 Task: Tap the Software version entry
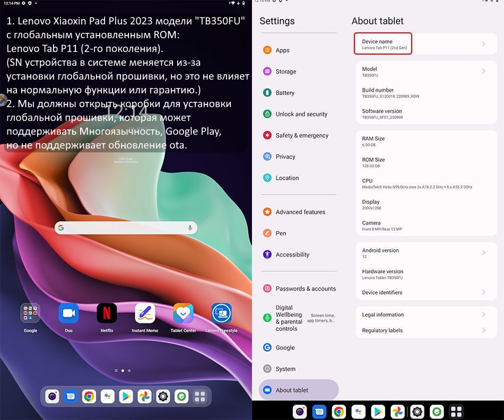tap(426, 114)
